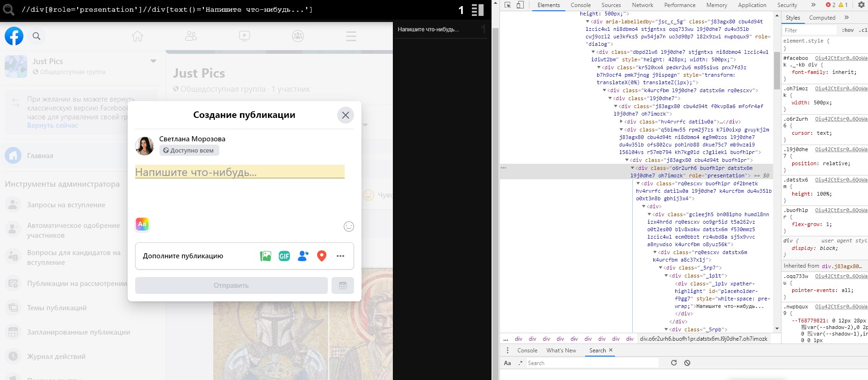
Task: Click the Facebook logo icon
Action: pos(14,36)
